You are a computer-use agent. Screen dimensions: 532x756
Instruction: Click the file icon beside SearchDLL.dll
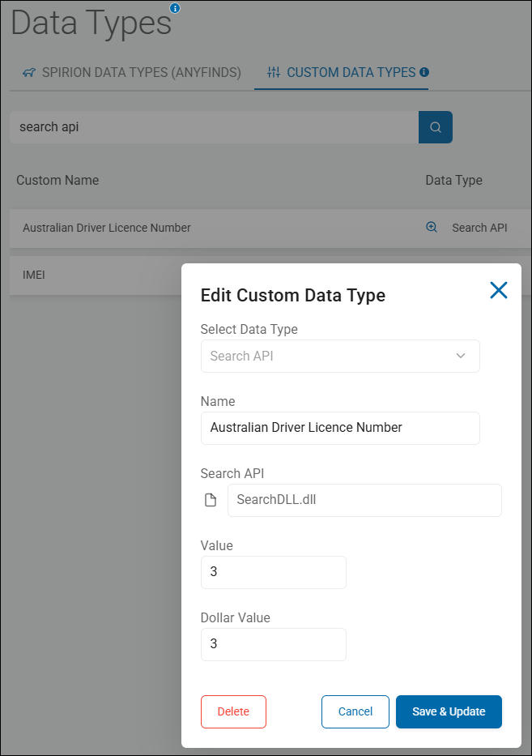[x=211, y=500]
